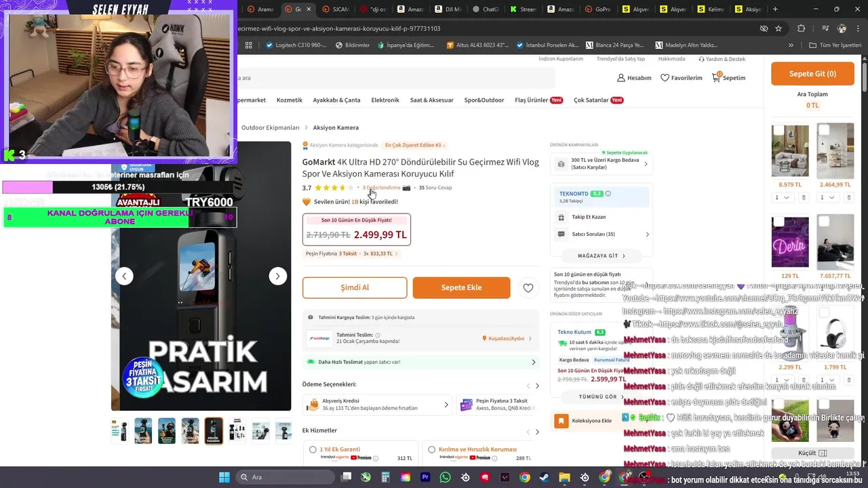
Task: Click the Küçült collapse button
Action: (812, 453)
